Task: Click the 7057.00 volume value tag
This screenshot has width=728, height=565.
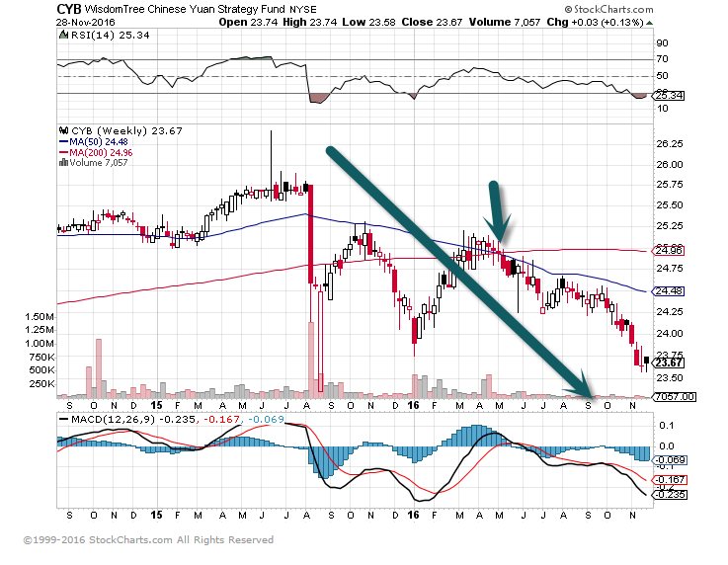Action: coord(674,397)
